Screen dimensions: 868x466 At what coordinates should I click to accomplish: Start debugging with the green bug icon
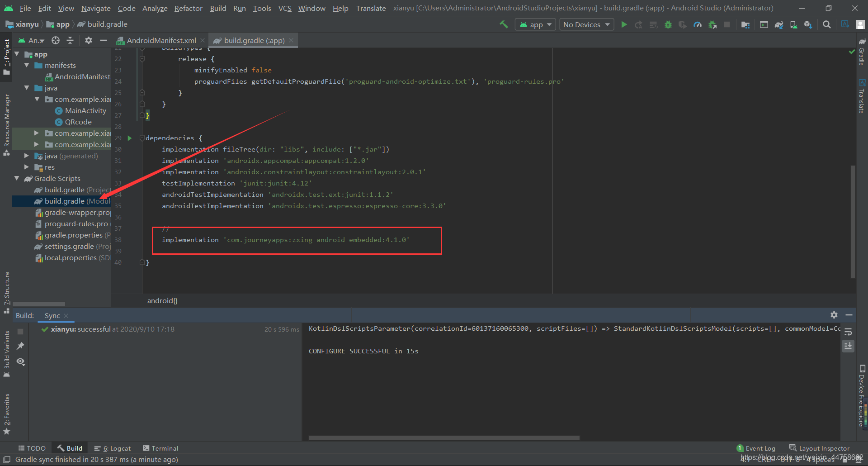tap(668, 24)
